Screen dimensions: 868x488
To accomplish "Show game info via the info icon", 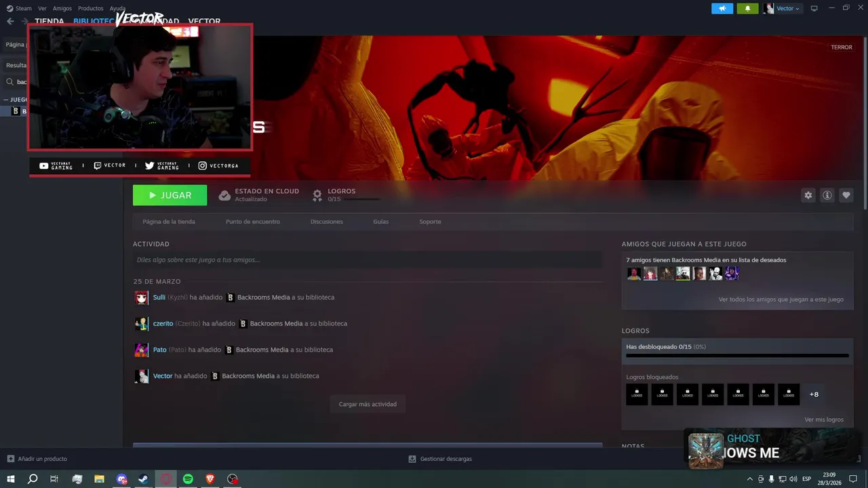I will [x=827, y=195].
